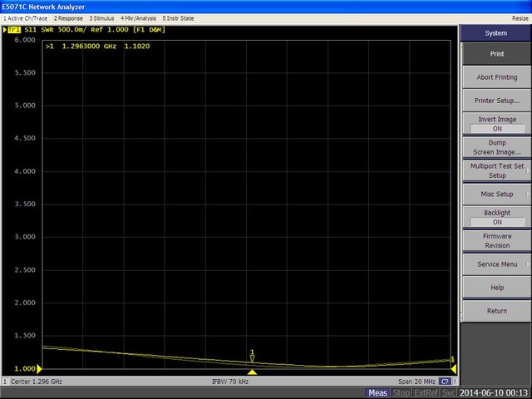The height and width of the screenshot is (399, 532).
Task: Open the Active Ch/Trace menu
Action: [27, 17]
